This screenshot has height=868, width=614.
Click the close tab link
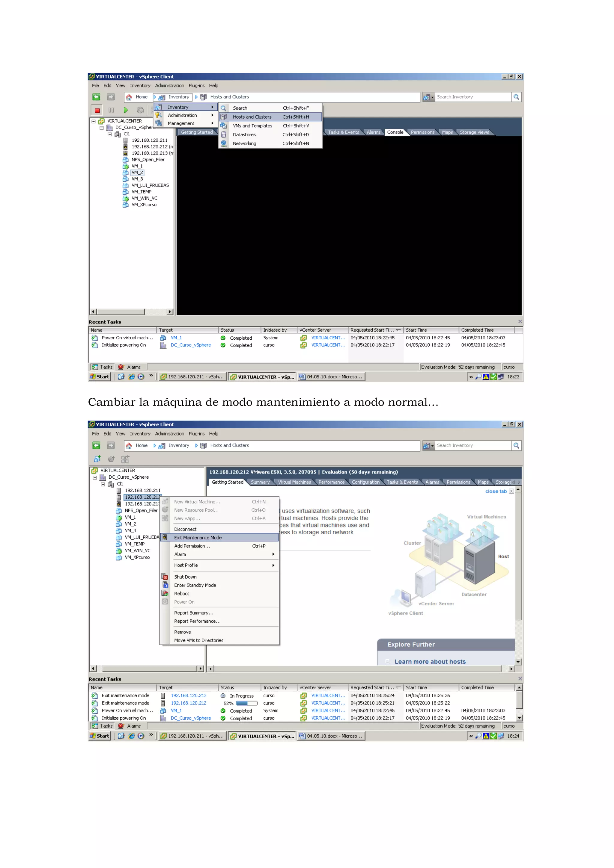tap(496, 491)
